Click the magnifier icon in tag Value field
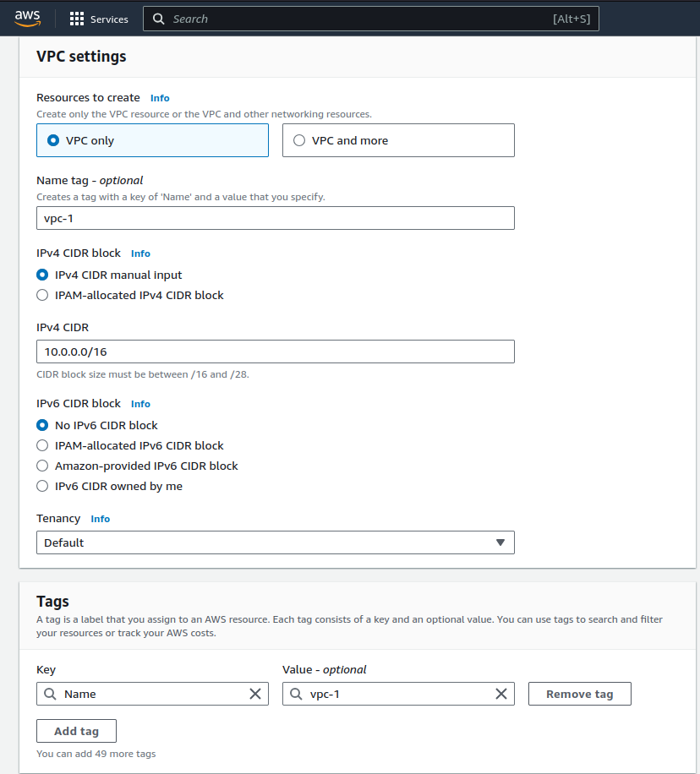700x774 pixels. click(x=297, y=694)
